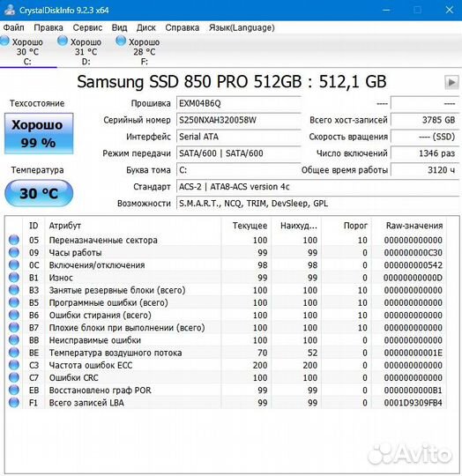The height and width of the screenshot is (476, 462).
Task: Open the Правка menu
Action: pyautogui.click(x=48, y=27)
